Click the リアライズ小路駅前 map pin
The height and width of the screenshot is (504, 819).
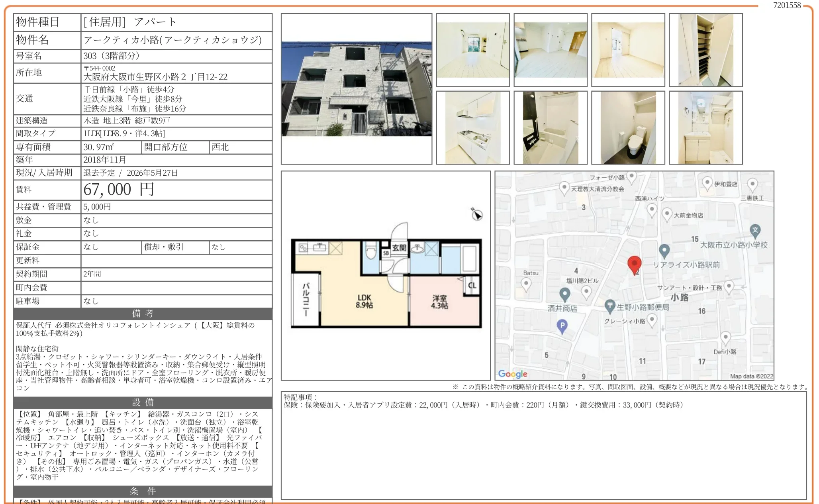tap(664, 251)
